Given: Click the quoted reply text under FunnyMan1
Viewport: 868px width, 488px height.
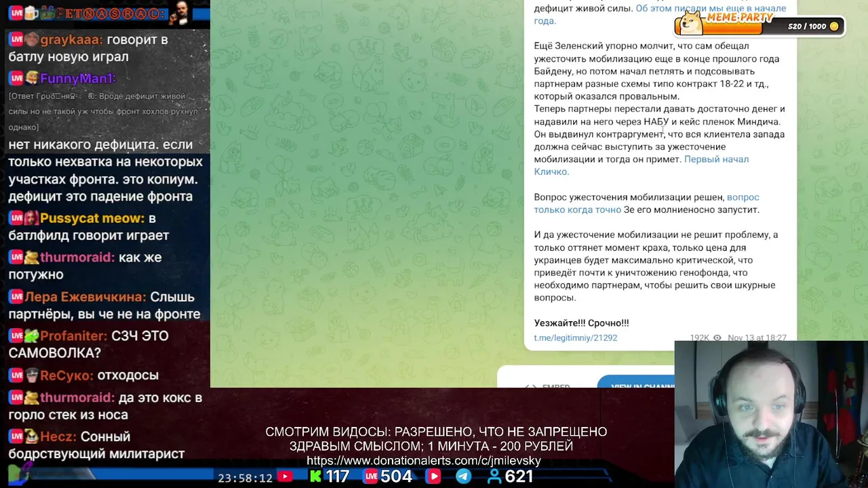Looking at the screenshot, I should coord(103,112).
